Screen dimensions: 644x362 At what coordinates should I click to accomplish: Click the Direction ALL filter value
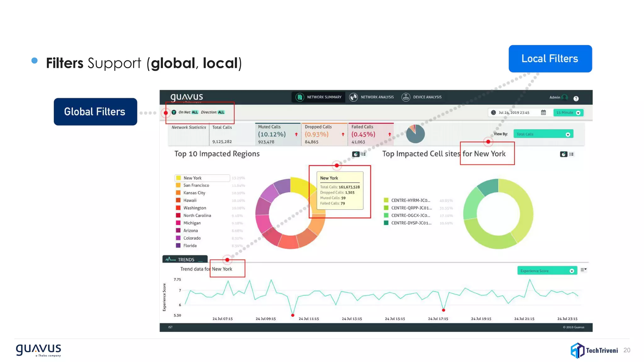pyautogui.click(x=221, y=112)
